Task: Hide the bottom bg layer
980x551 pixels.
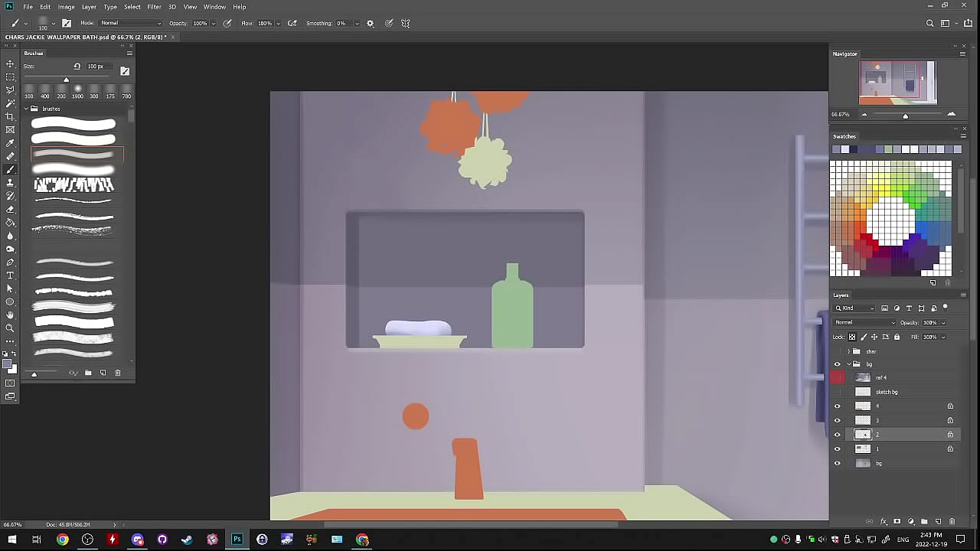Action: coord(837,463)
